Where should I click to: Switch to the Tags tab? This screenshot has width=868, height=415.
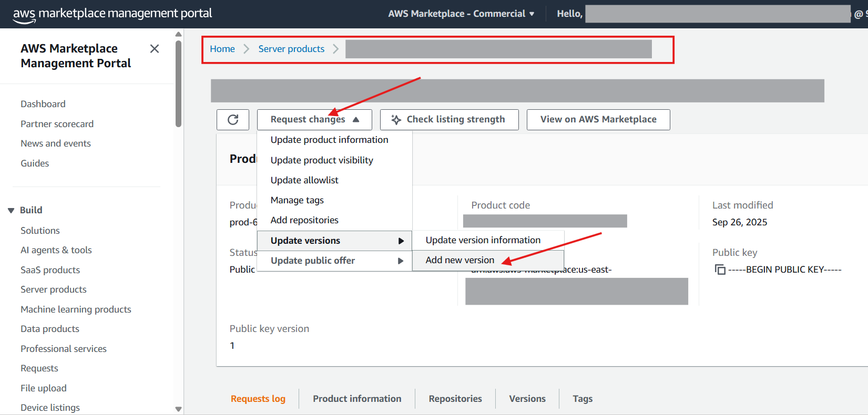(583, 399)
